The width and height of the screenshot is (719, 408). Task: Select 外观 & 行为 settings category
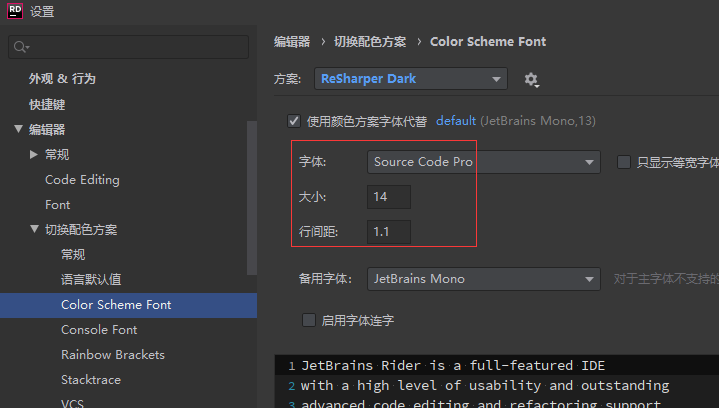[x=62, y=79]
